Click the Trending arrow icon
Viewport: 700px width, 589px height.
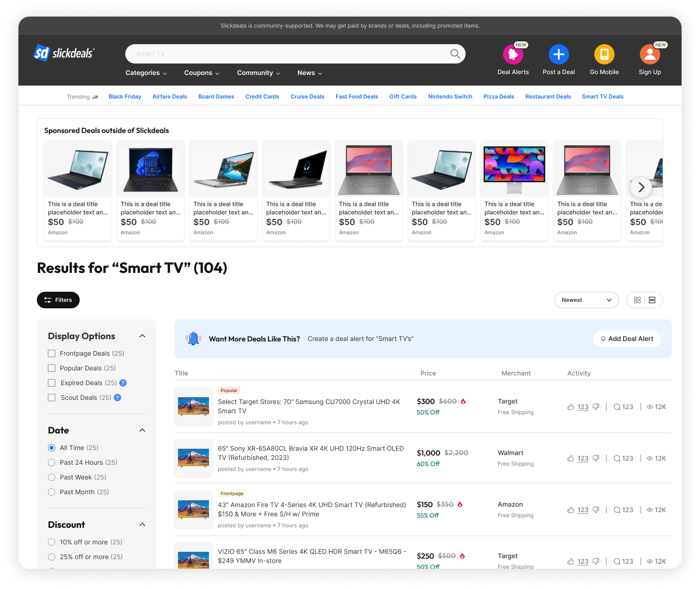[95, 97]
